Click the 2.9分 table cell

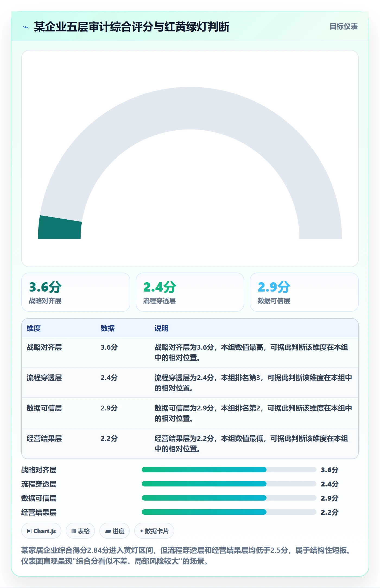[x=109, y=408]
